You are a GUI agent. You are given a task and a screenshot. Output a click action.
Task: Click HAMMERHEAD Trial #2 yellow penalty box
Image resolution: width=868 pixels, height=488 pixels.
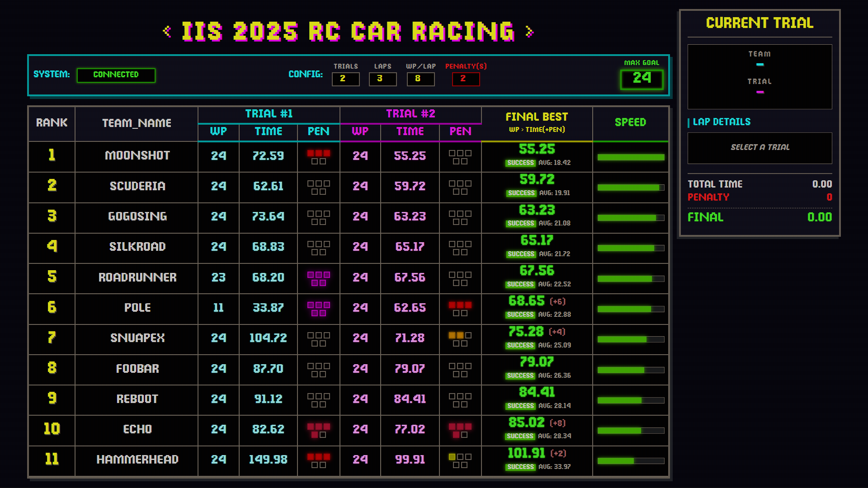tap(452, 457)
